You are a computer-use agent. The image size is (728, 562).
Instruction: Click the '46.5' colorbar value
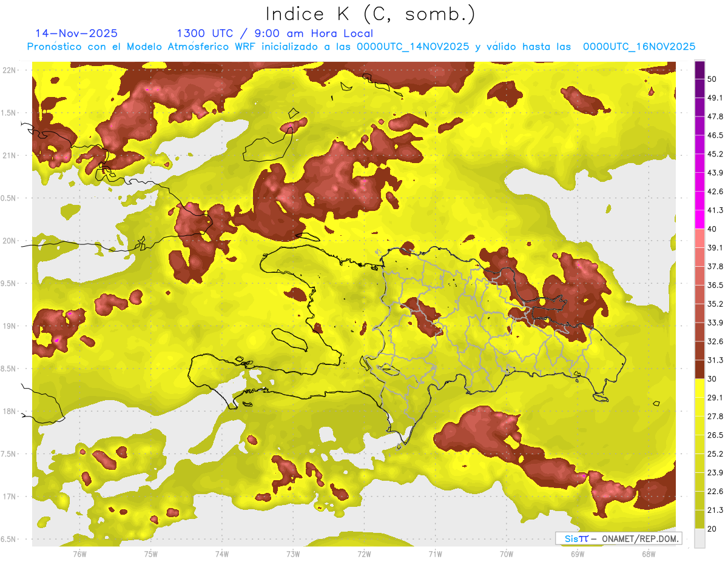point(715,136)
